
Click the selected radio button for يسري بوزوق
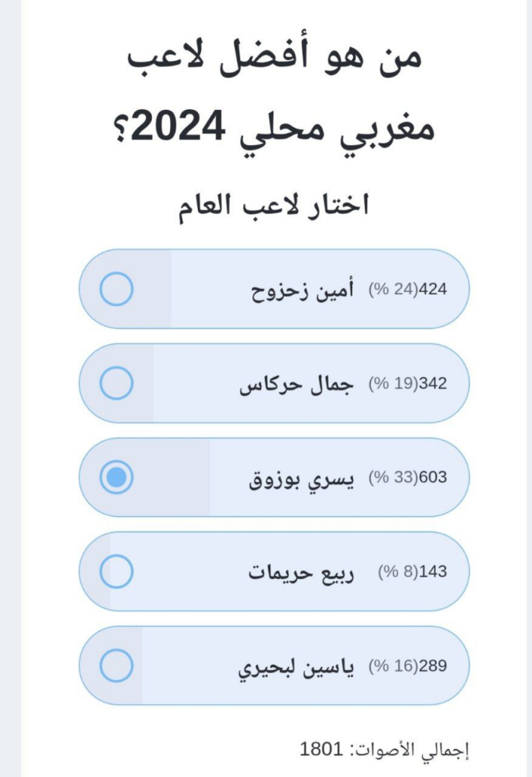tap(116, 477)
